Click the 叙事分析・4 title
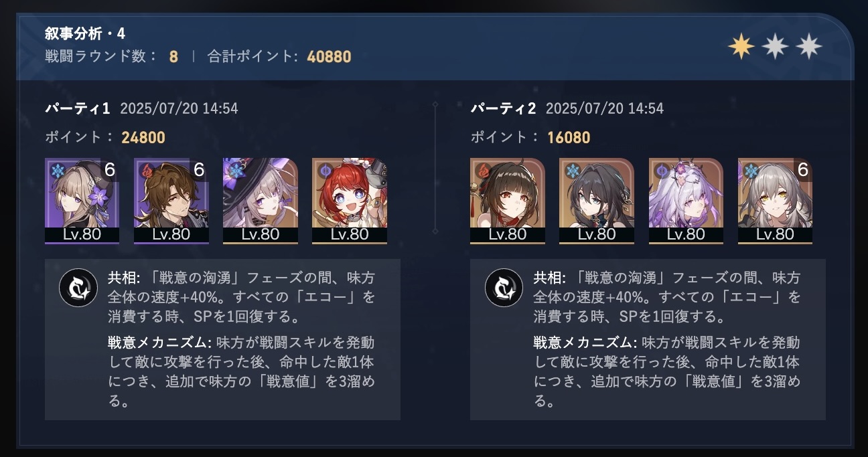Viewport: 868px width, 457px height. [85, 33]
